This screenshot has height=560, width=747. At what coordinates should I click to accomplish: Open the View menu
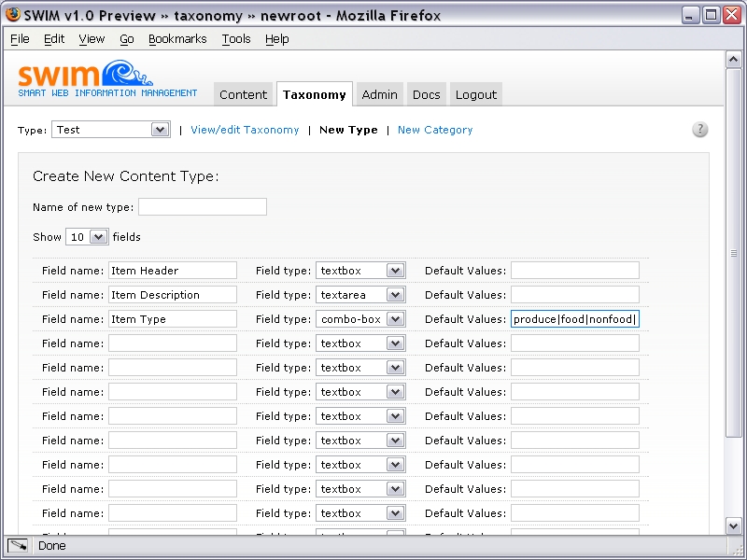[92, 39]
